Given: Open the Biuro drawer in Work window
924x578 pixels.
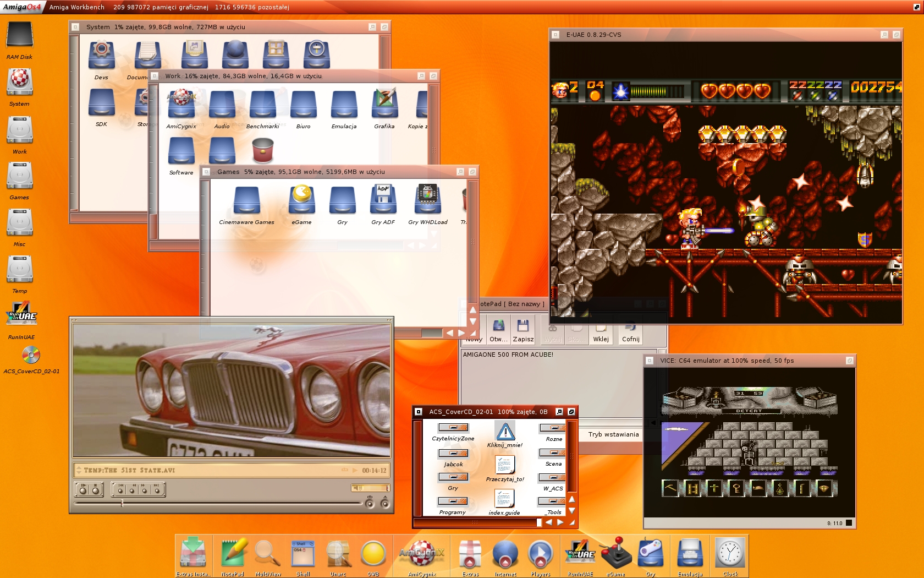Looking at the screenshot, I should 304,105.
